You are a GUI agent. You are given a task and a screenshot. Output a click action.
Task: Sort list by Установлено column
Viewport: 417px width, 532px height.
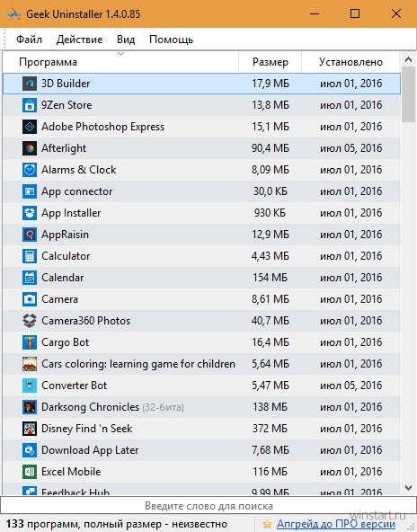click(x=350, y=62)
